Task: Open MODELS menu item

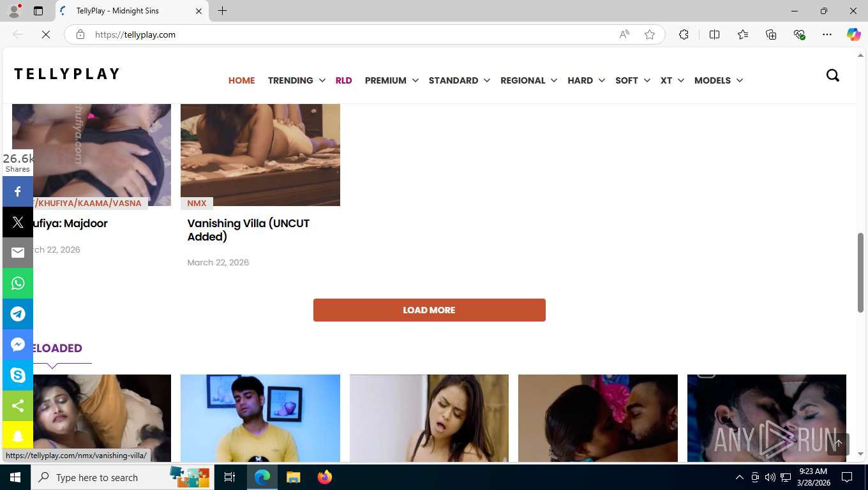Action: point(712,80)
